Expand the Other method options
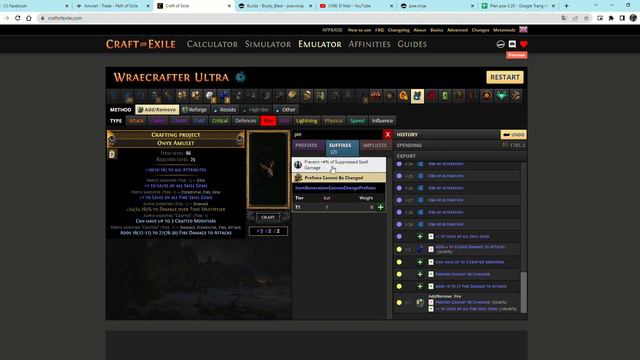Viewport: 640px width, 360px height. [286, 109]
